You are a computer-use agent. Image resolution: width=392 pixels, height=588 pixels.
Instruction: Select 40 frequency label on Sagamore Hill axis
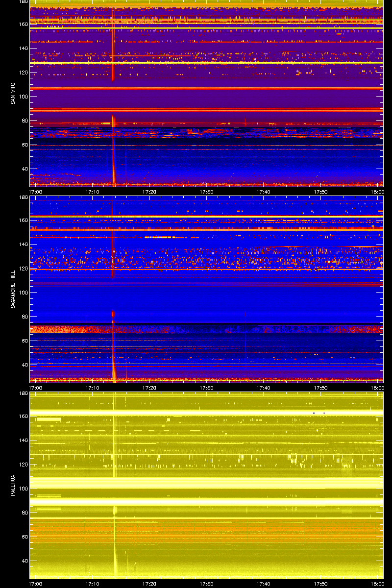click(24, 365)
